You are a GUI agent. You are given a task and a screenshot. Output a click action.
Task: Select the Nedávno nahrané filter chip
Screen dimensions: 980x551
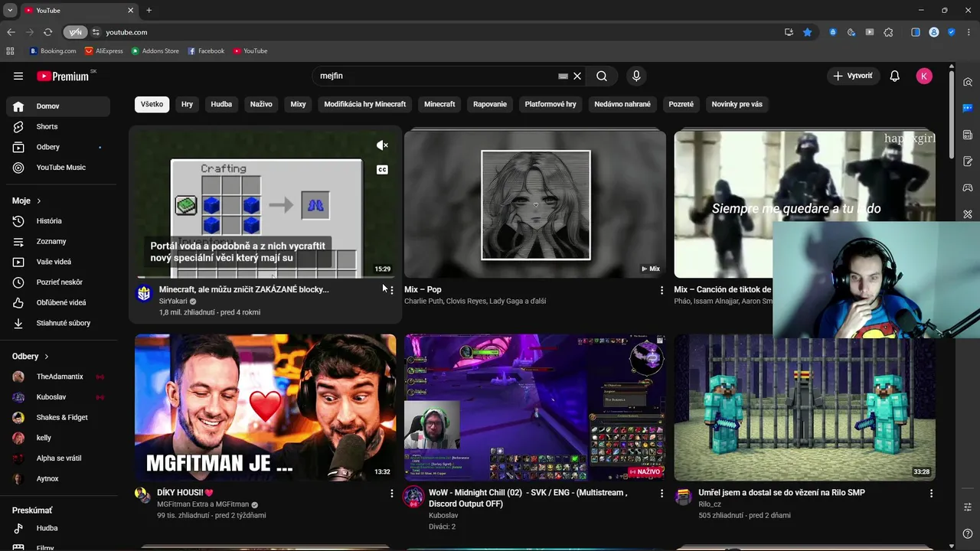[x=622, y=104]
